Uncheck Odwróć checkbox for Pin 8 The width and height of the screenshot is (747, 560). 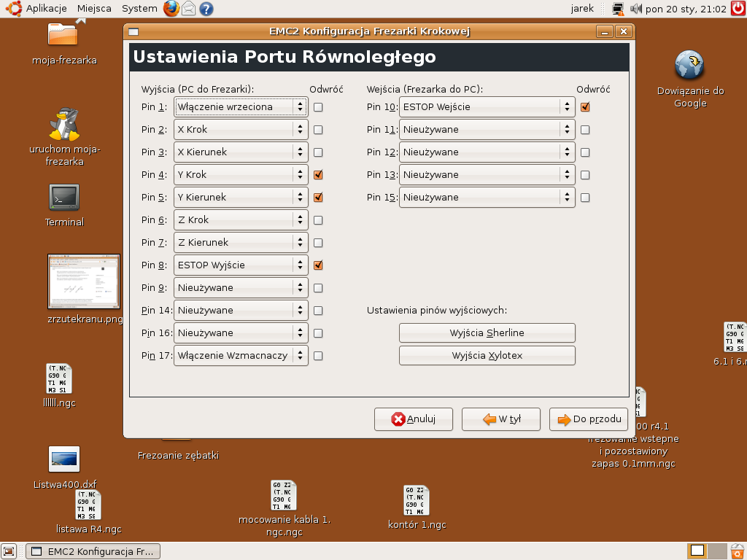coord(318,265)
